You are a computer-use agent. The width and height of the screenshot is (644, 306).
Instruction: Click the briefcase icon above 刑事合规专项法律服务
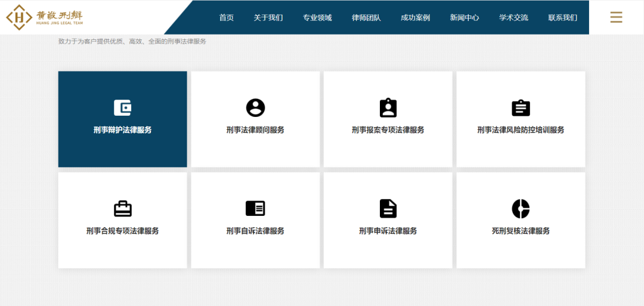click(122, 209)
